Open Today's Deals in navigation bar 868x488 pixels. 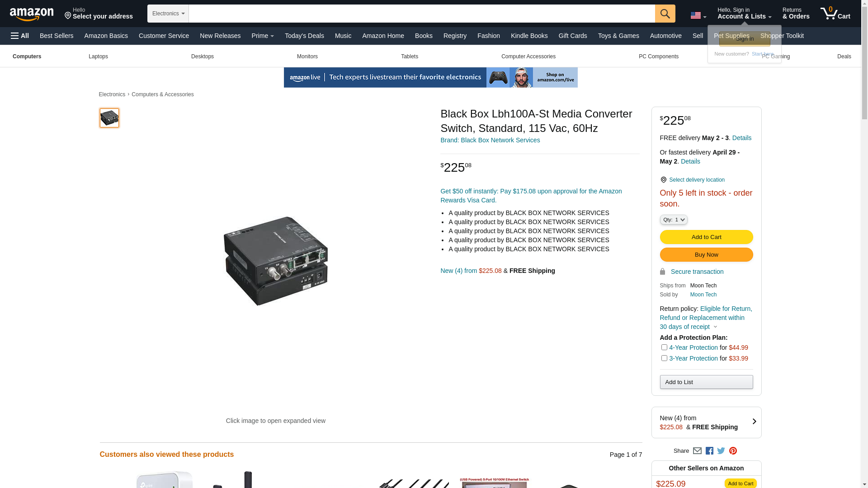(x=304, y=36)
